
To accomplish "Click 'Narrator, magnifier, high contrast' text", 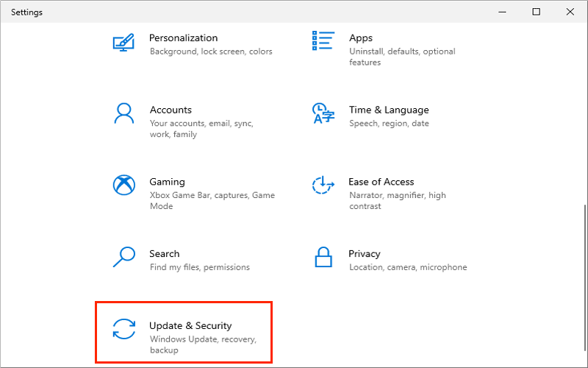I will 398,200.
